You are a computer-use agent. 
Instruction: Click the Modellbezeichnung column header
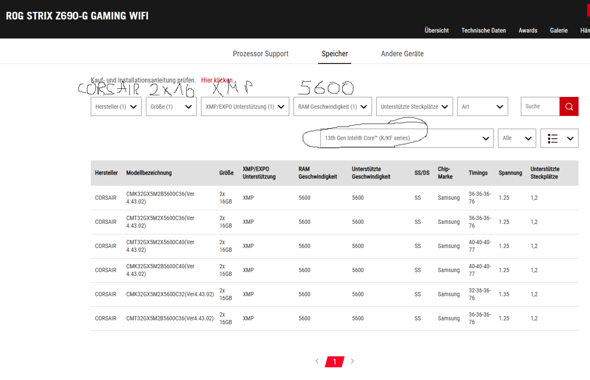[149, 173]
